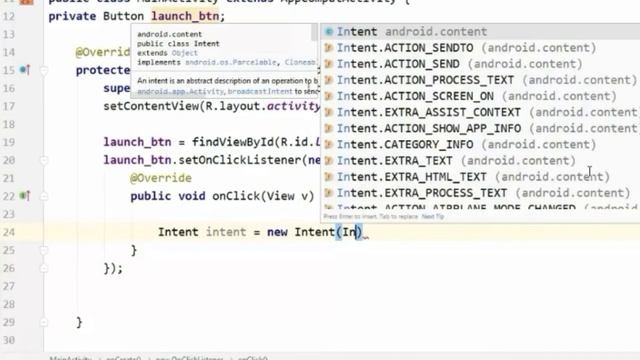
Task: Click the launch_btn field name on line 12
Action: coord(185,16)
